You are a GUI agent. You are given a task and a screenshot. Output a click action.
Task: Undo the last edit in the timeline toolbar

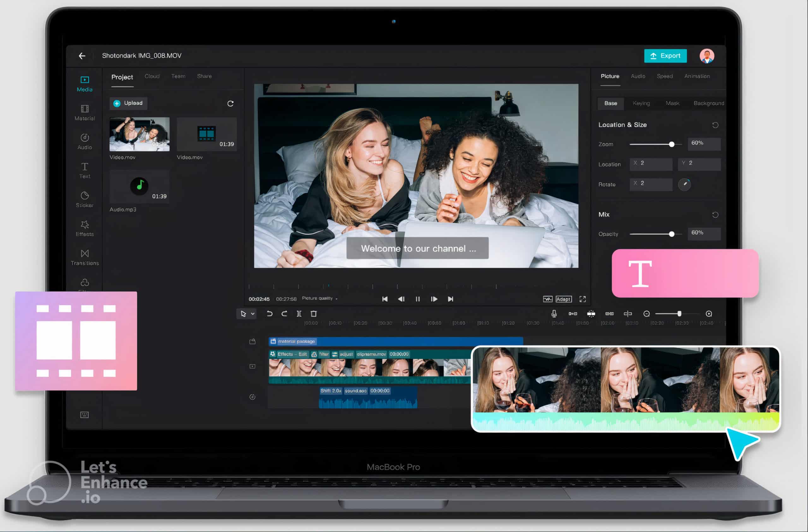coord(270,314)
